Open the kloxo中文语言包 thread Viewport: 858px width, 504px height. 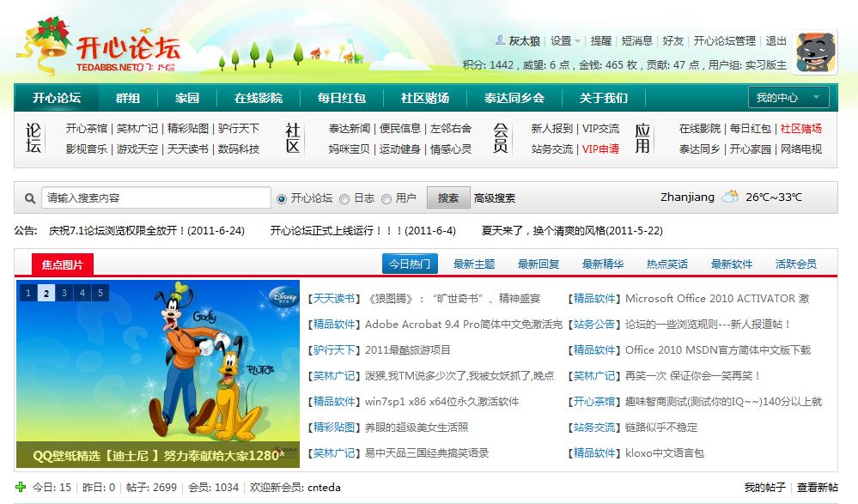(x=664, y=452)
